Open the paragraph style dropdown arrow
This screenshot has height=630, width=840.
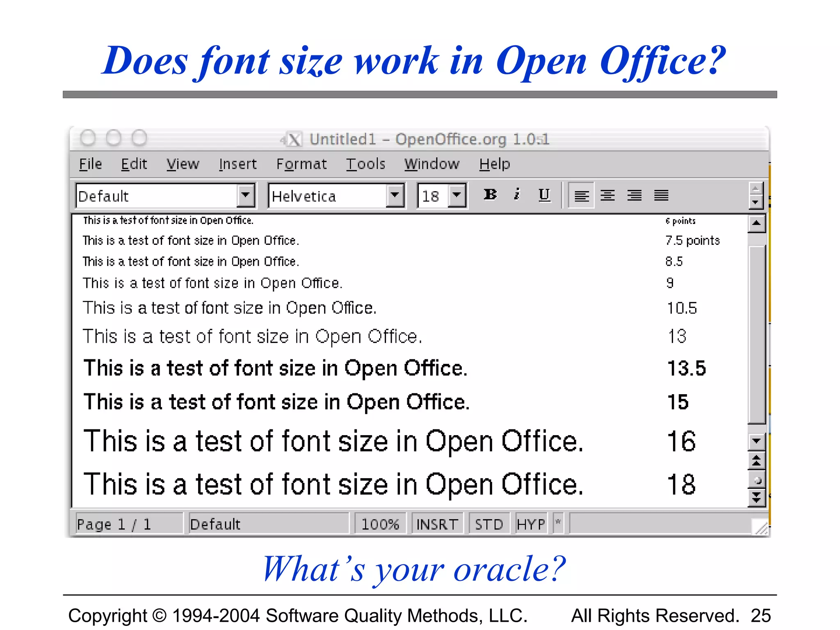click(246, 195)
